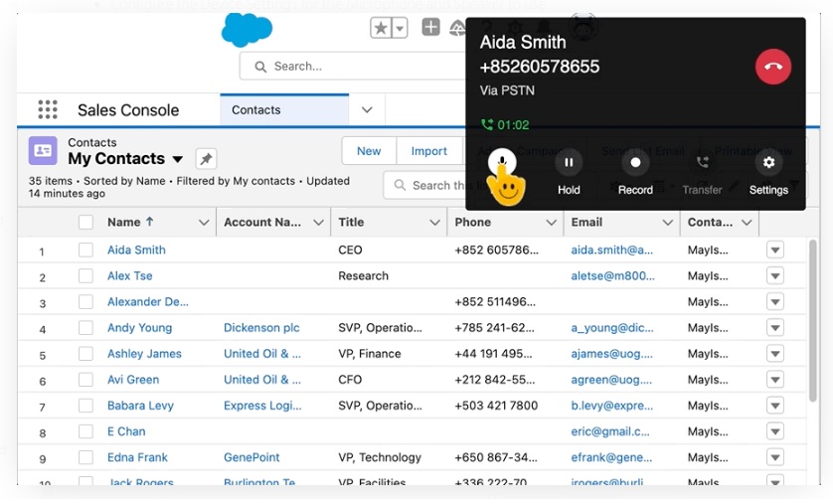The height and width of the screenshot is (504, 833).
Task: Put the call on Hold
Action: [x=569, y=162]
